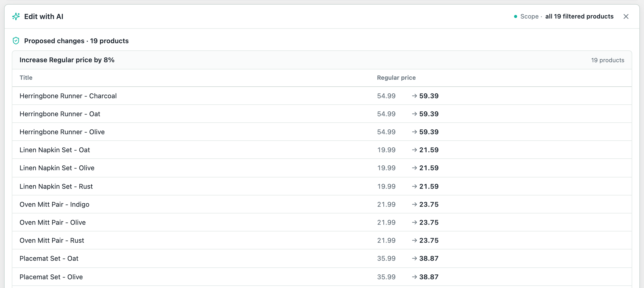The width and height of the screenshot is (644, 288).
Task: Click new price 23.75 for Oven Mitt Indigo
Action: (x=429, y=204)
